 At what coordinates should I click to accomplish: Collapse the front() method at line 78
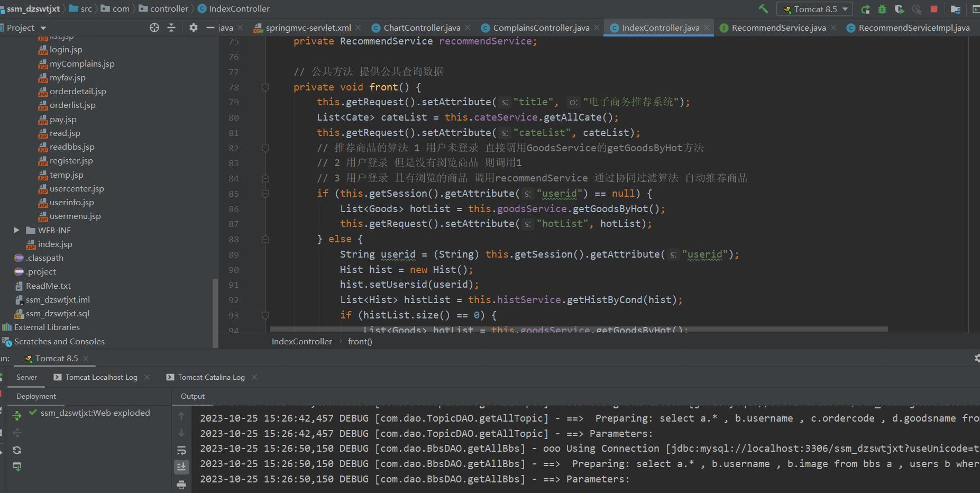pyautogui.click(x=265, y=87)
